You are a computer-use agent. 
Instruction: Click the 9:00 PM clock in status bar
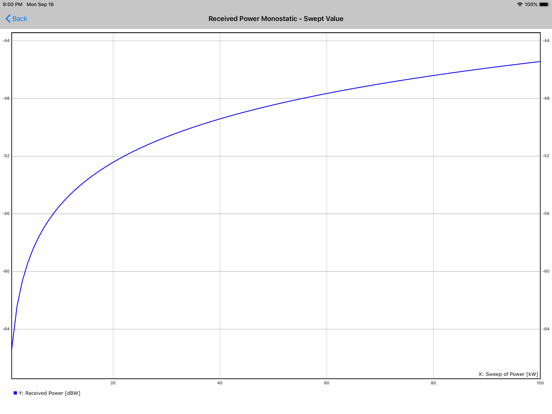coord(12,4)
